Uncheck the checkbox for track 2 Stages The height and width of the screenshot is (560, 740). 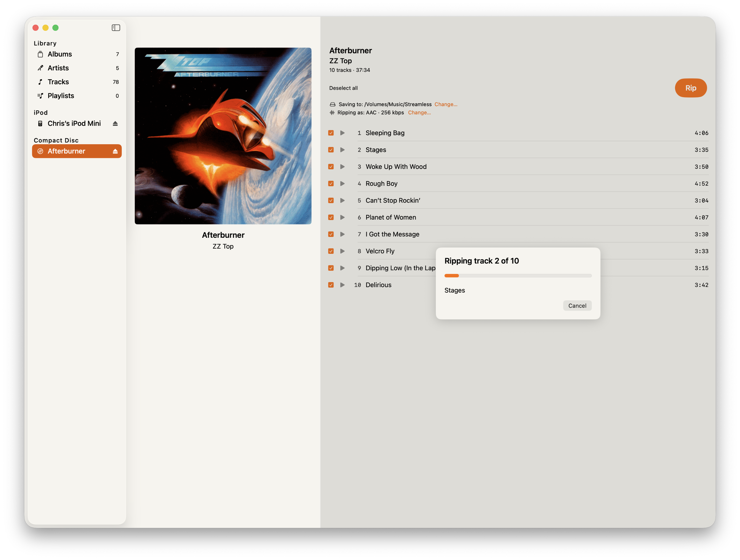pyautogui.click(x=331, y=150)
